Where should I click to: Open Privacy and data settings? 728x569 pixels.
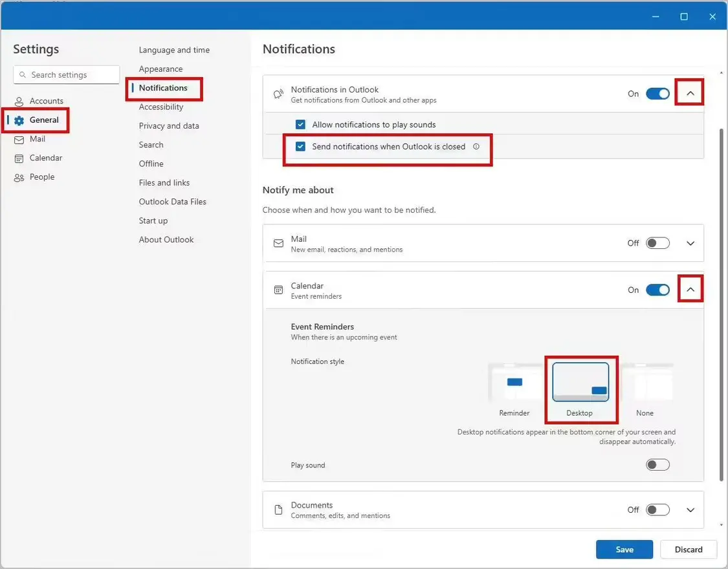[169, 126]
